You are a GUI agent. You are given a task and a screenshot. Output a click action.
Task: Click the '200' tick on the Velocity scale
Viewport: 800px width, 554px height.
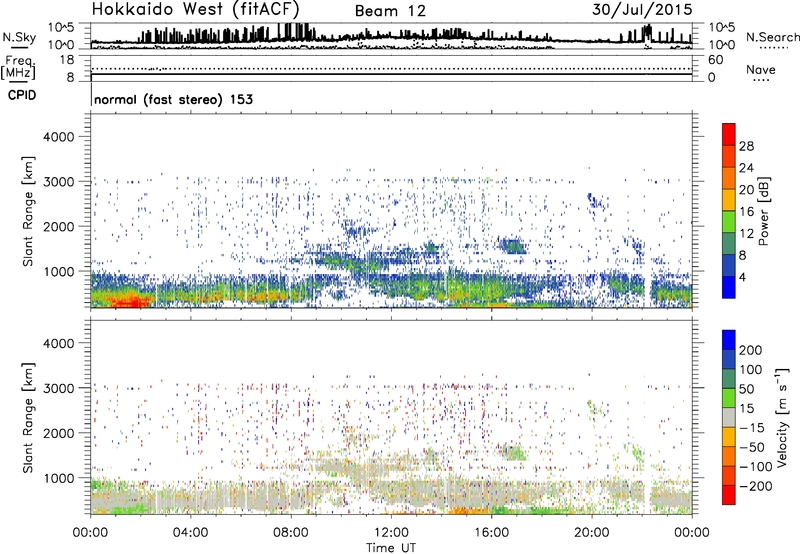click(x=751, y=350)
